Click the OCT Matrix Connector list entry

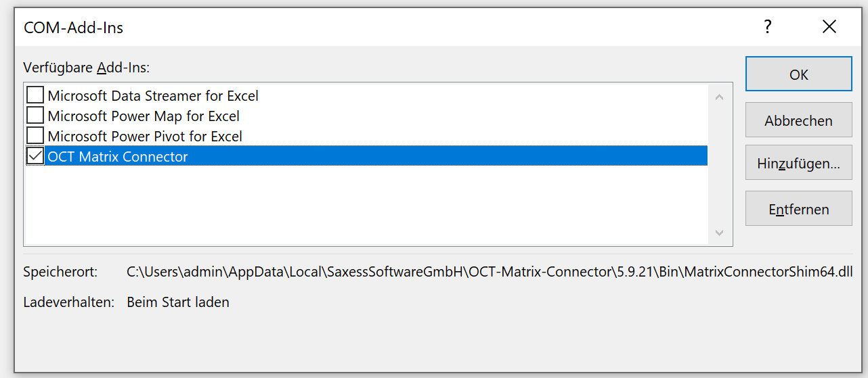coord(118,157)
